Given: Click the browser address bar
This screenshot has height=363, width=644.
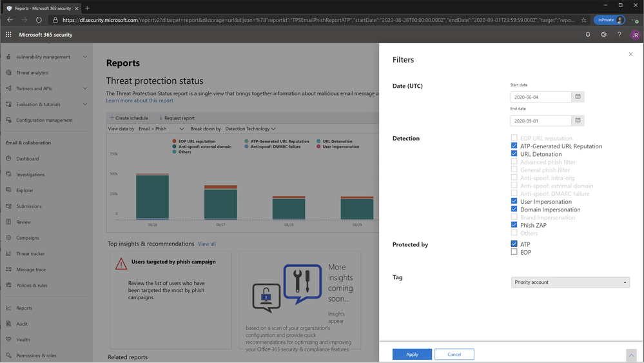Looking at the screenshot, I should point(318,20).
